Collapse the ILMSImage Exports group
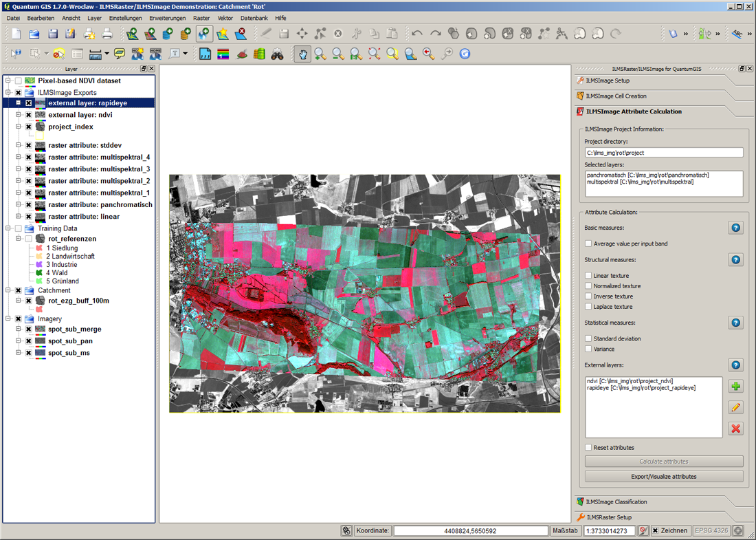This screenshot has height=540, width=756. [x=8, y=93]
